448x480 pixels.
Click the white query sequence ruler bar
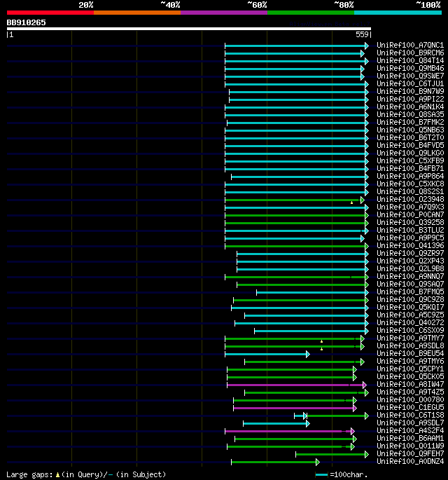(189, 29)
